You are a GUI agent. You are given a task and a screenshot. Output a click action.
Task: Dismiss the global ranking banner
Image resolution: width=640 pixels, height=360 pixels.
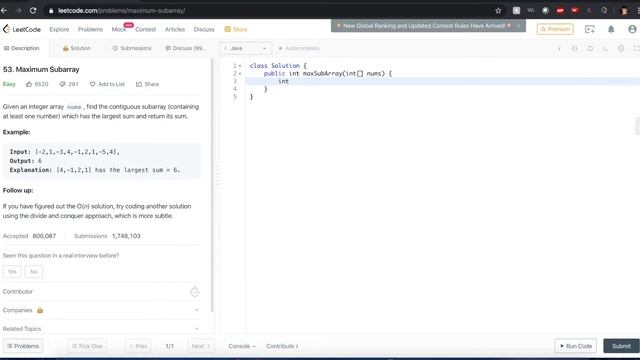(518, 26)
